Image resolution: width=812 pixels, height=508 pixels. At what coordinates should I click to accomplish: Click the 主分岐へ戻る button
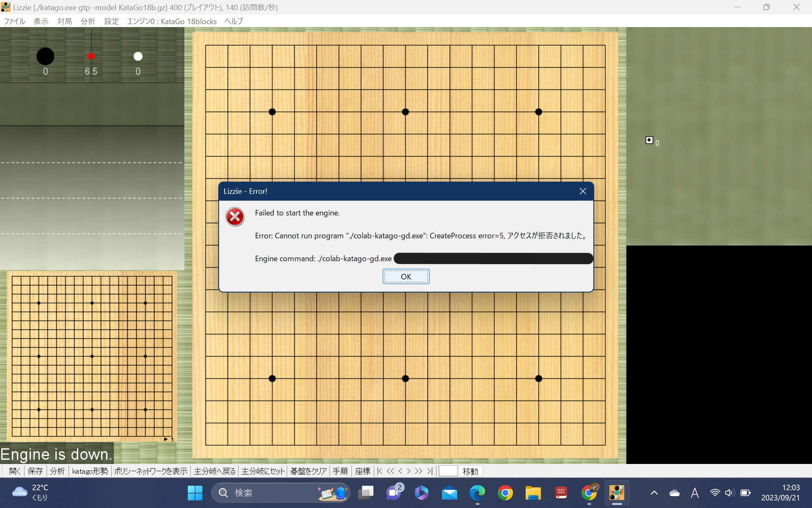[215, 471]
